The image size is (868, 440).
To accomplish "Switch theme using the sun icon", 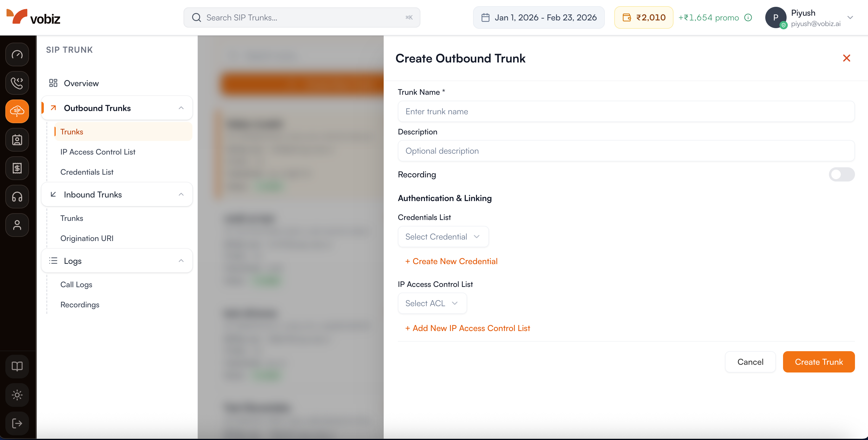I will (x=17, y=395).
